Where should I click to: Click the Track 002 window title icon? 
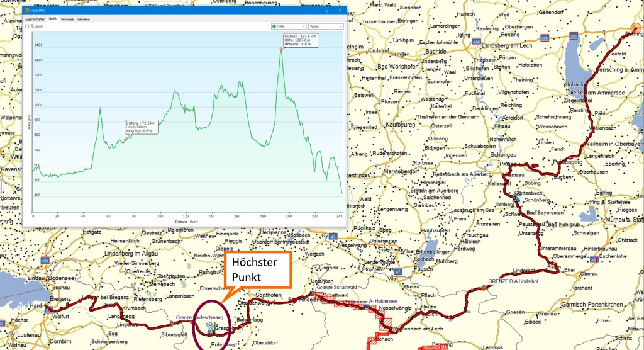tap(27, 11)
